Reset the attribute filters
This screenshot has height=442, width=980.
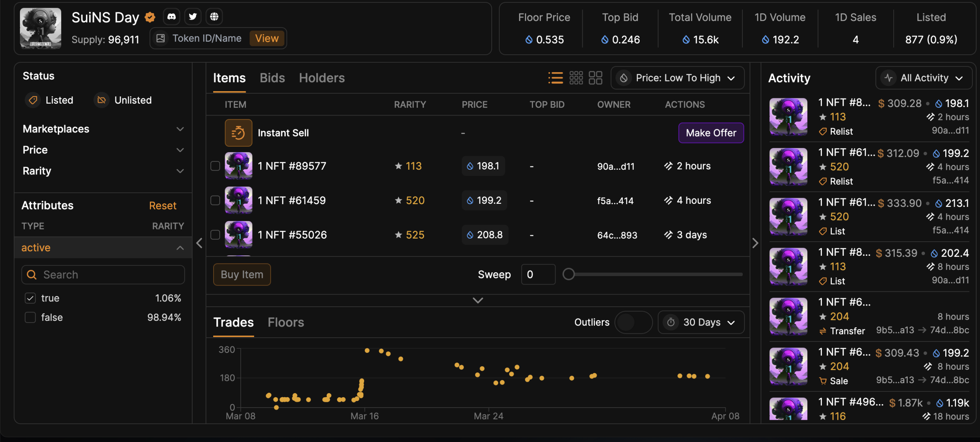(x=162, y=206)
